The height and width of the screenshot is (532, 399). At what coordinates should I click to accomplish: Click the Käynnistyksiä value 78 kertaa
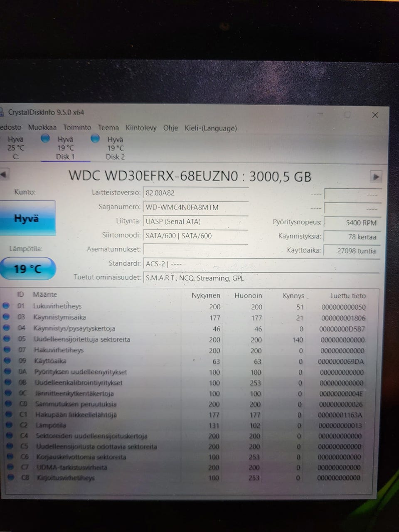click(x=352, y=236)
